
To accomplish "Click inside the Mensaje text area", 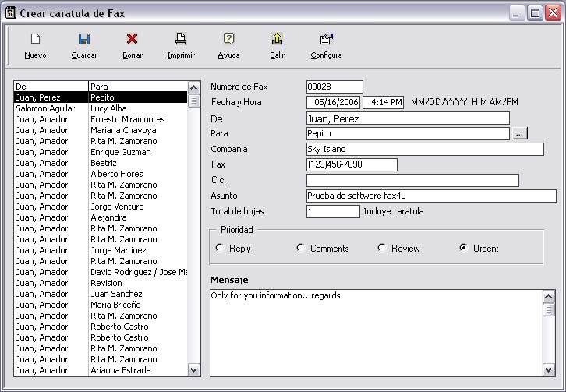I will (376, 334).
